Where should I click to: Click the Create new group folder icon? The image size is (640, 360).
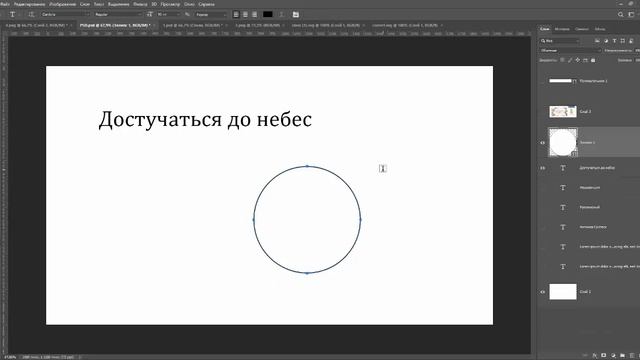(x=622, y=356)
